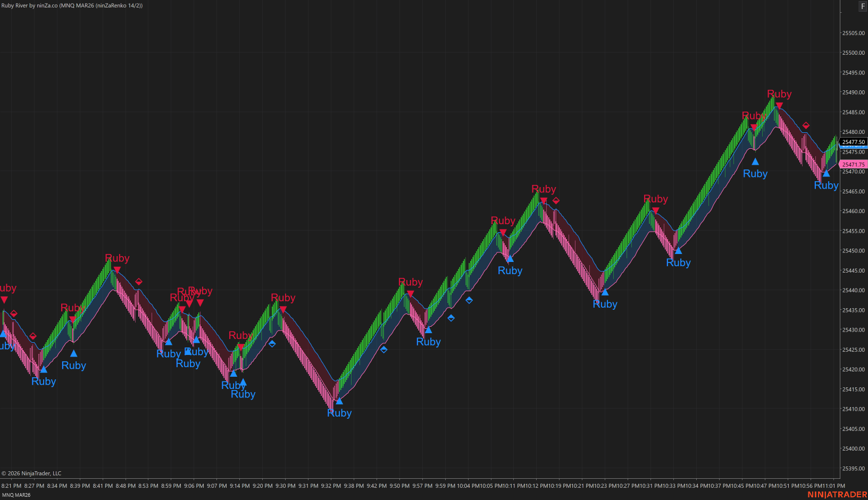
Task: Click the red sell triangle near 25465
Action: [544, 200]
